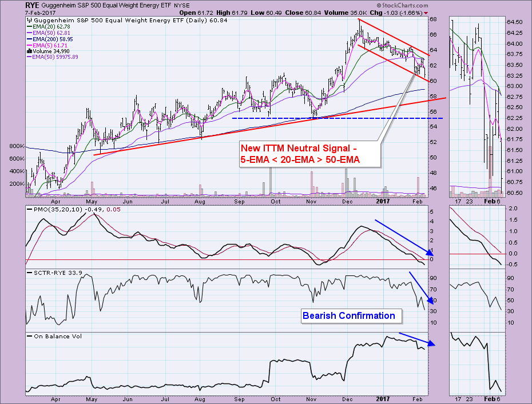Click the Low 60.49 value
This screenshot has height=404, width=532.
click(267, 13)
